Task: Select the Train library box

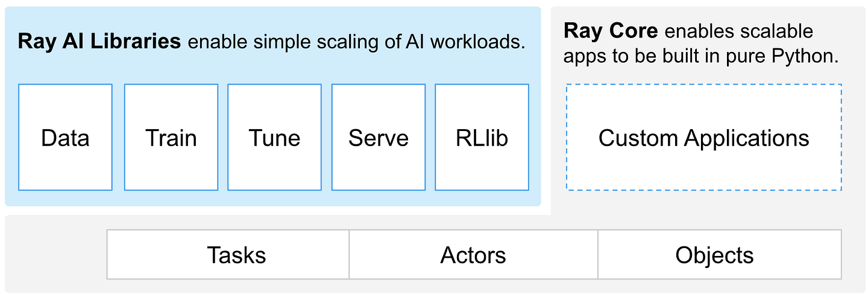Action: coord(171,138)
